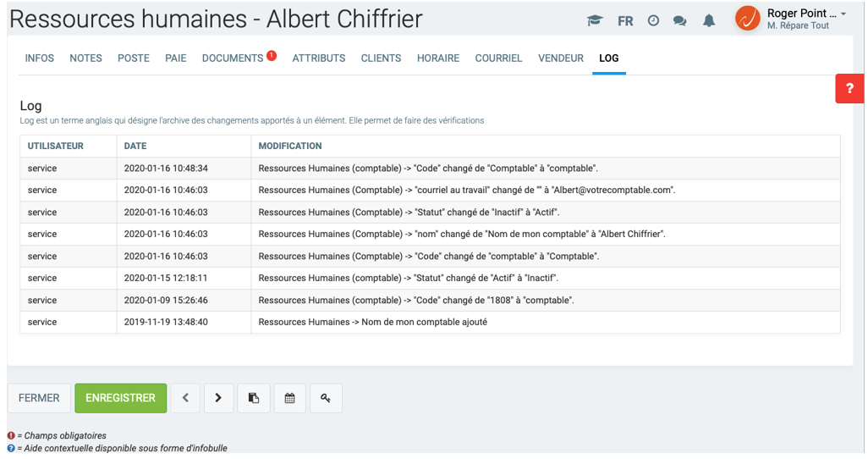Click the key access icon button
This screenshot has width=868, height=459.
[326, 398]
